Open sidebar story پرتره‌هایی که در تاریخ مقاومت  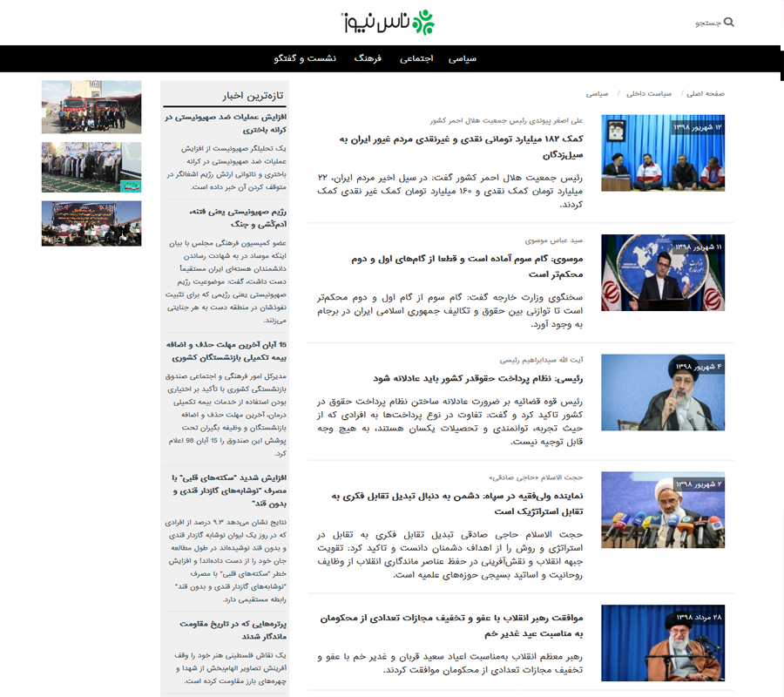pos(233,630)
